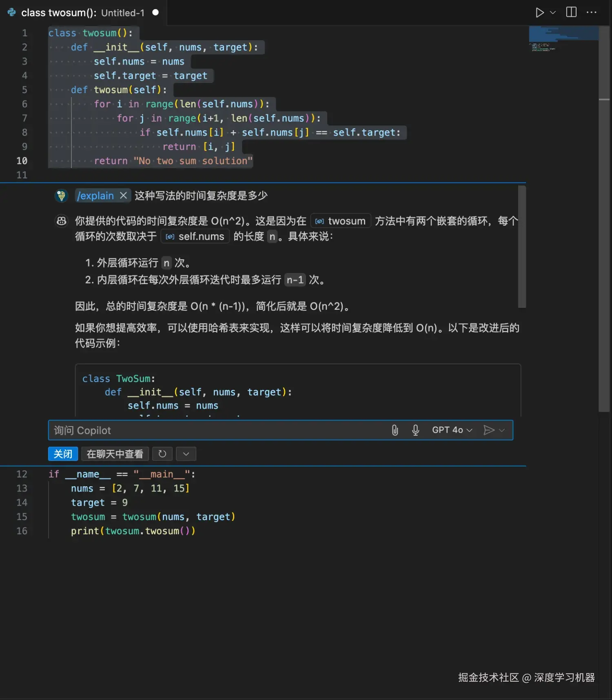
Task: Expand send options chevron
Action: [x=502, y=430]
